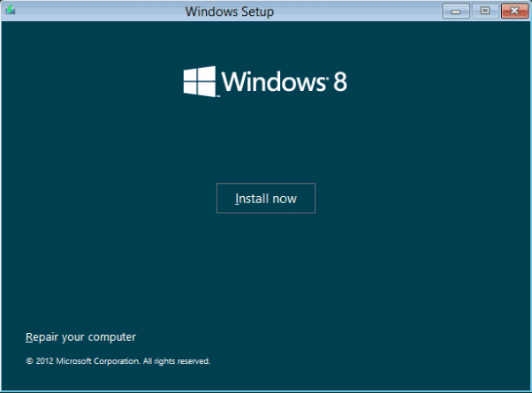This screenshot has width=532, height=393.
Task: Close the Windows Setup window
Action: coord(512,11)
